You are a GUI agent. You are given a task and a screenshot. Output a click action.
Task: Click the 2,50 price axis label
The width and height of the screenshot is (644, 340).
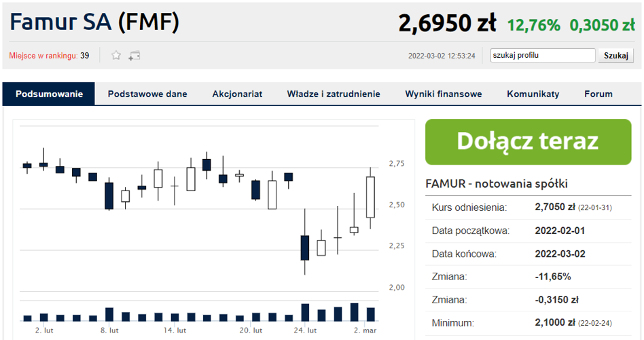(396, 205)
